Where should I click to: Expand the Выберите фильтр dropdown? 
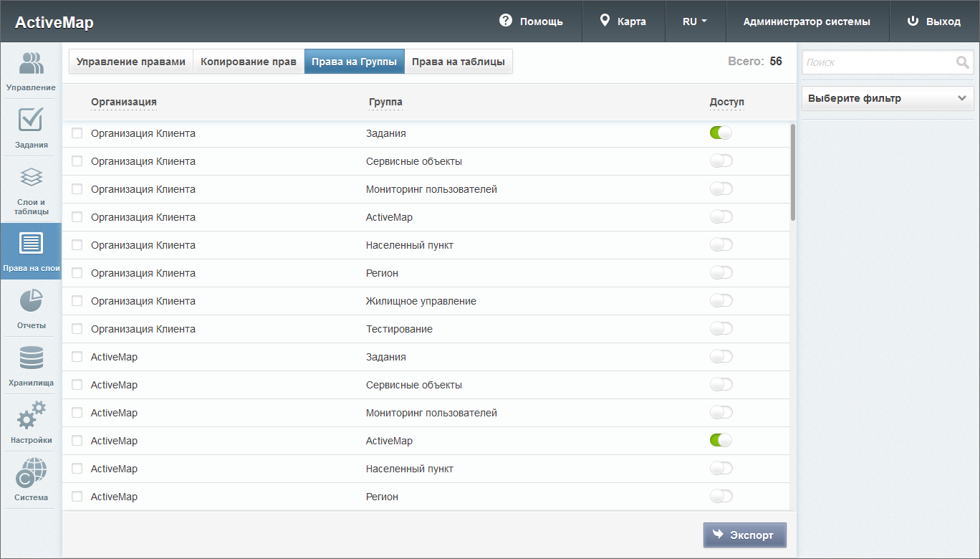point(887,99)
